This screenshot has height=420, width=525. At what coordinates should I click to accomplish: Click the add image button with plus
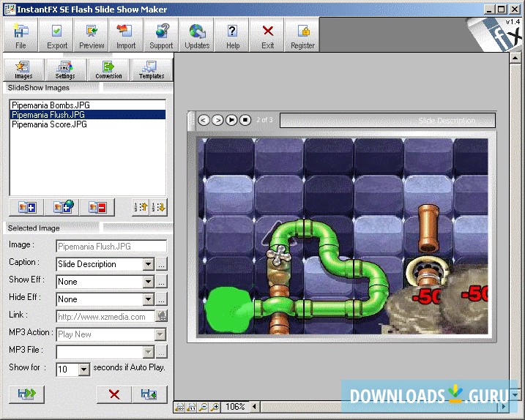click(26, 208)
